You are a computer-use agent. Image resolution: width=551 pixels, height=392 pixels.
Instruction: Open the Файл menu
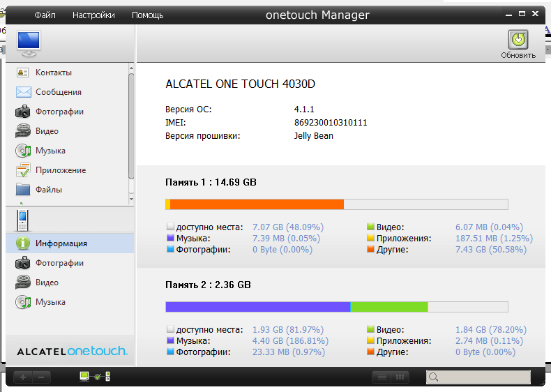tap(45, 15)
